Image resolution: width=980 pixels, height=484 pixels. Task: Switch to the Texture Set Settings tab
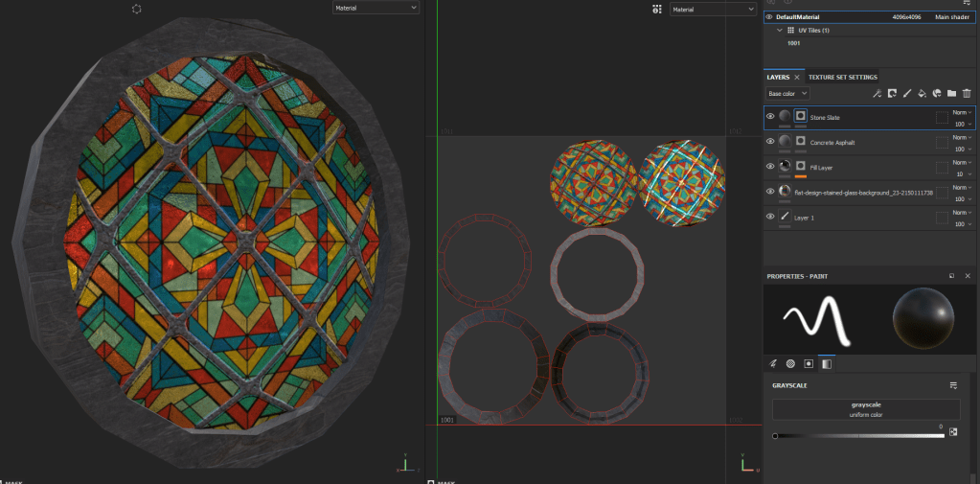[842, 77]
